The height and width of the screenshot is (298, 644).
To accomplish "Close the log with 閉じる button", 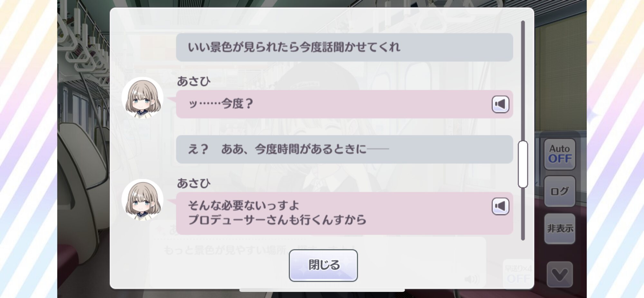I will point(323,265).
